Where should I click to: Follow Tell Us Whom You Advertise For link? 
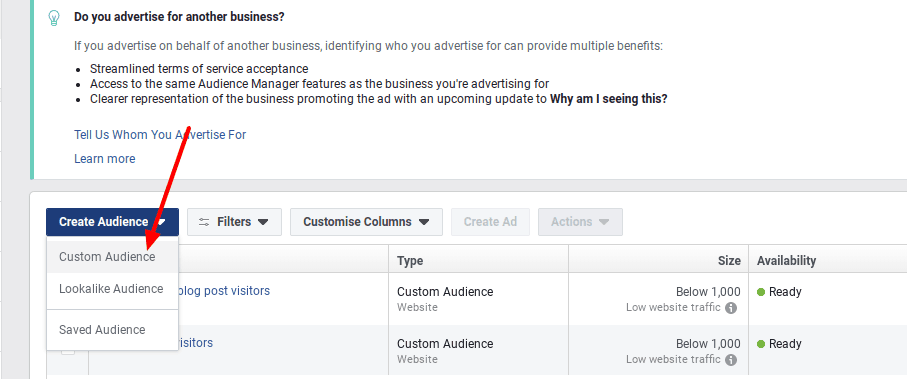160,135
